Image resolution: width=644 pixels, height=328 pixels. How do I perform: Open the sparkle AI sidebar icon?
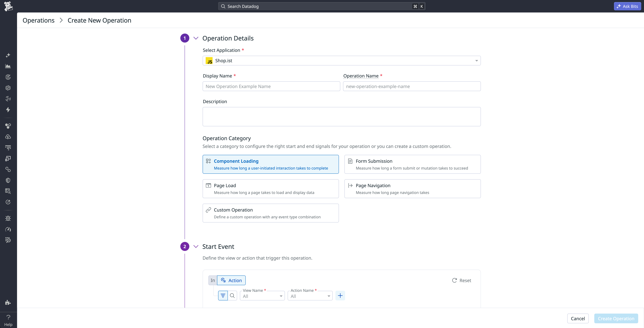tap(8, 55)
